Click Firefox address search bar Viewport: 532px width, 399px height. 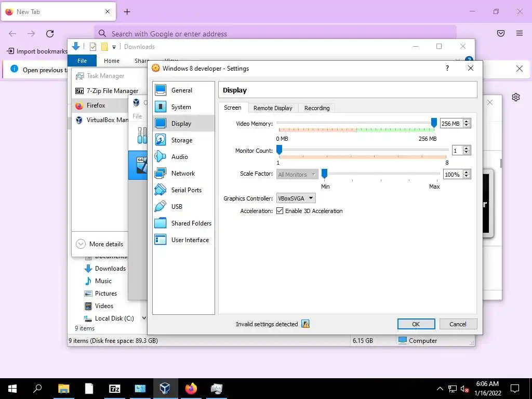pyautogui.click(x=275, y=34)
